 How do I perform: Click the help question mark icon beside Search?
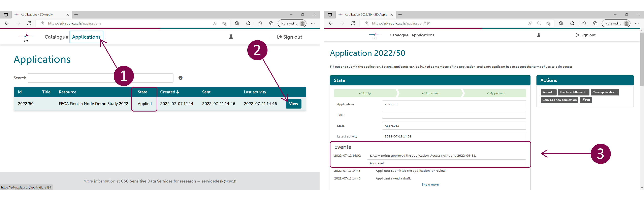pyautogui.click(x=181, y=78)
